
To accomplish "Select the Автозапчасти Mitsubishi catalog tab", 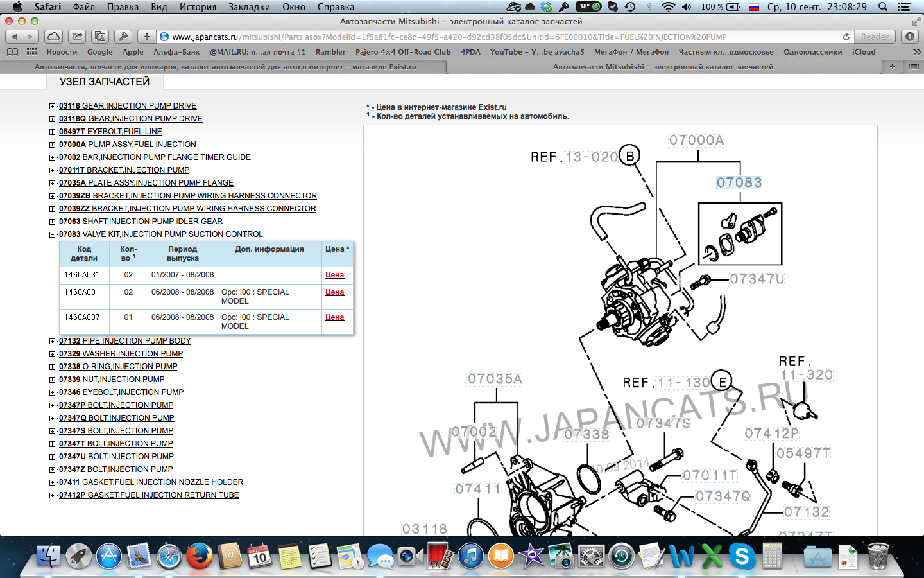I will click(x=663, y=67).
